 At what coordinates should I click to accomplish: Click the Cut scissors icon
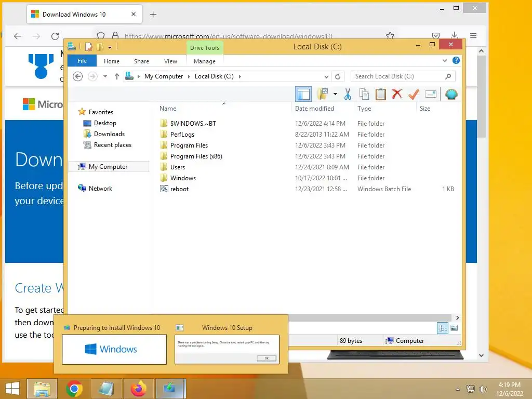[348, 94]
